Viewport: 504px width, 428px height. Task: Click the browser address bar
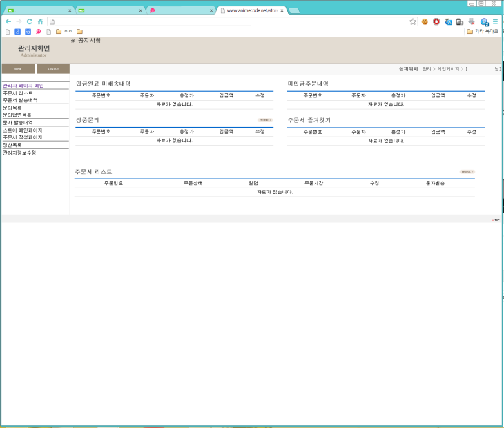click(x=228, y=21)
